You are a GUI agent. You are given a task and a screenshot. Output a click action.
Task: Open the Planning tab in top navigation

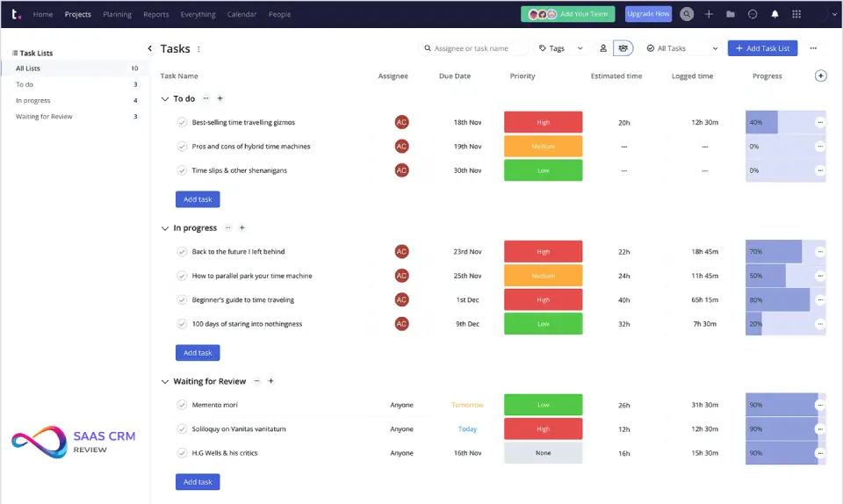pos(117,14)
